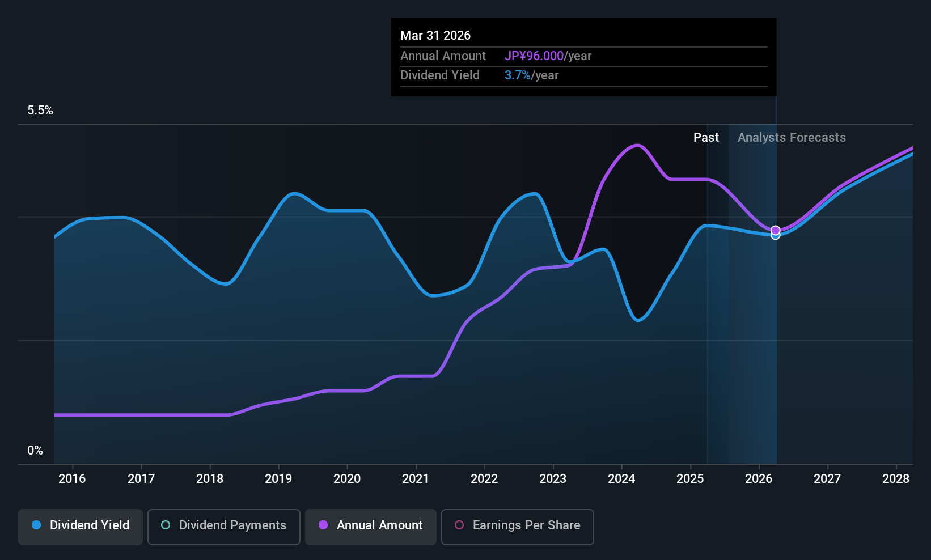Image resolution: width=931 pixels, height=560 pixels.
Task: Click the 2022 x-axis year label
Action: coord(484,479)
